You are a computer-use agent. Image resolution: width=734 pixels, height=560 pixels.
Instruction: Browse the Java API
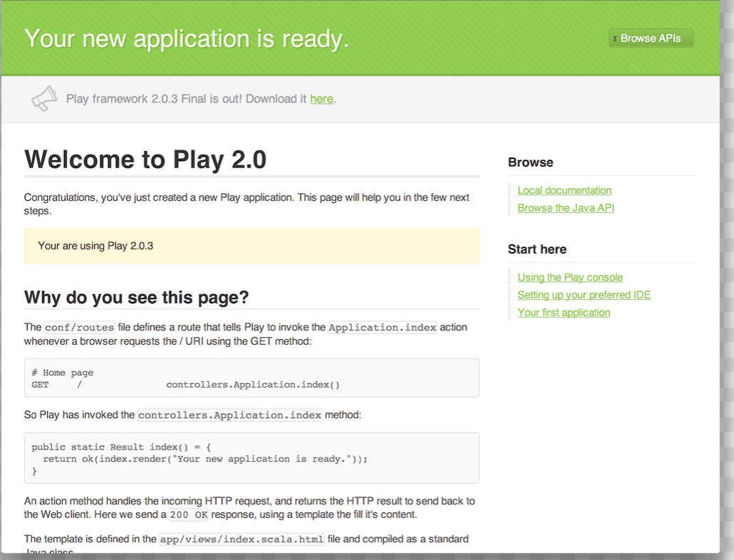click(565, 207)
